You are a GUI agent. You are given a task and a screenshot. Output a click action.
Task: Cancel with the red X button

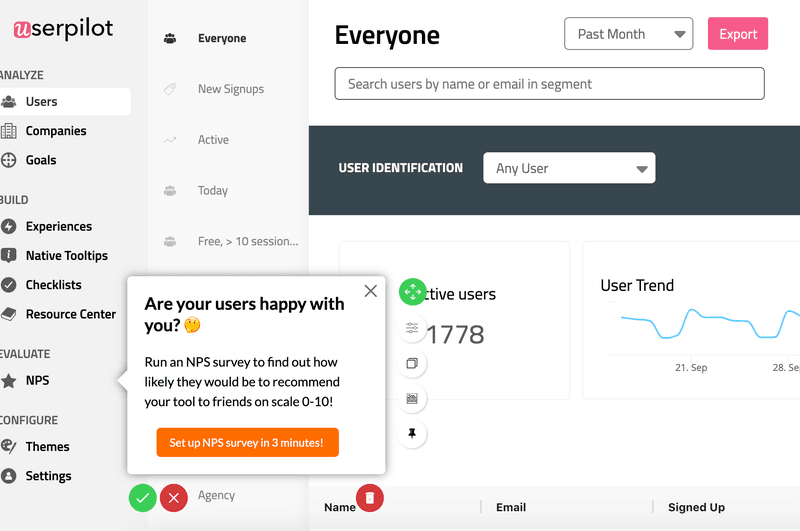[x=173, y=498]
